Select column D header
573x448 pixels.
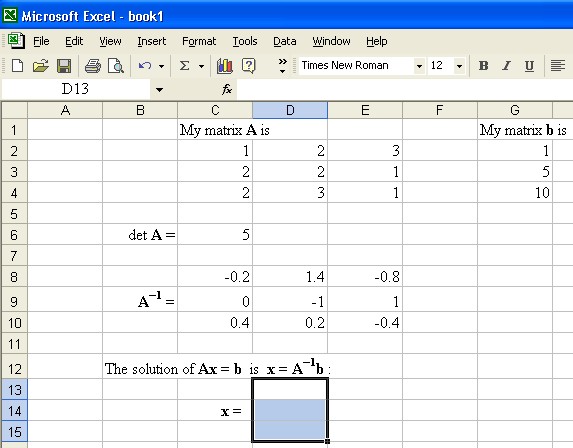[x=290, y=110]
